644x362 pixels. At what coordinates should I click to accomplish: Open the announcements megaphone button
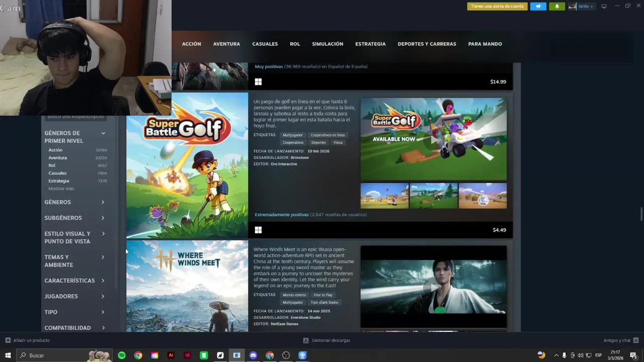(x=538, y=7)
